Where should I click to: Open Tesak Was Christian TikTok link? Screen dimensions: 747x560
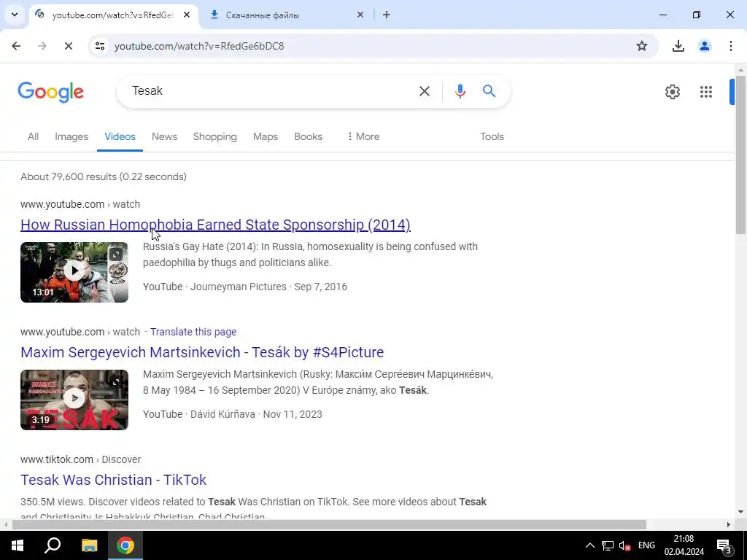click(x=113, y=480)
